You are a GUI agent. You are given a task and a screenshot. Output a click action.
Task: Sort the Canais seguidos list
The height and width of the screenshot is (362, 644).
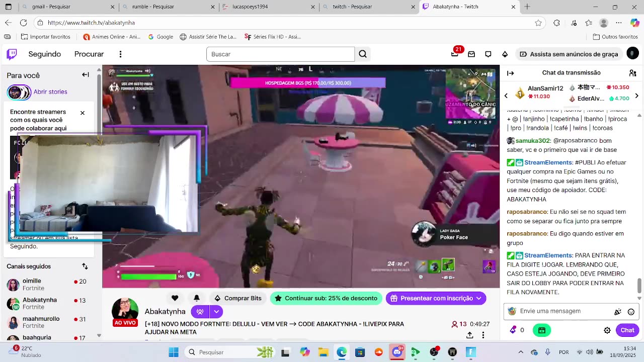85,266
